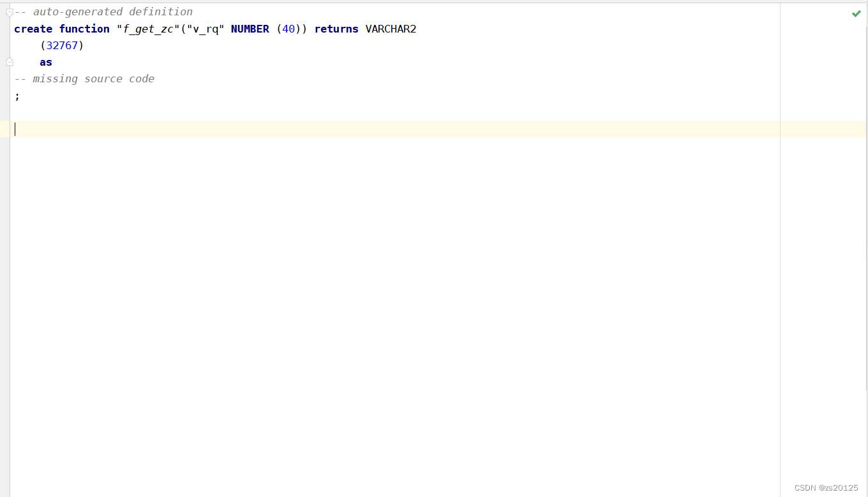Screen dimensions: 868x497
Task: Click the 'create' keyword in the code
Action: 33,29
